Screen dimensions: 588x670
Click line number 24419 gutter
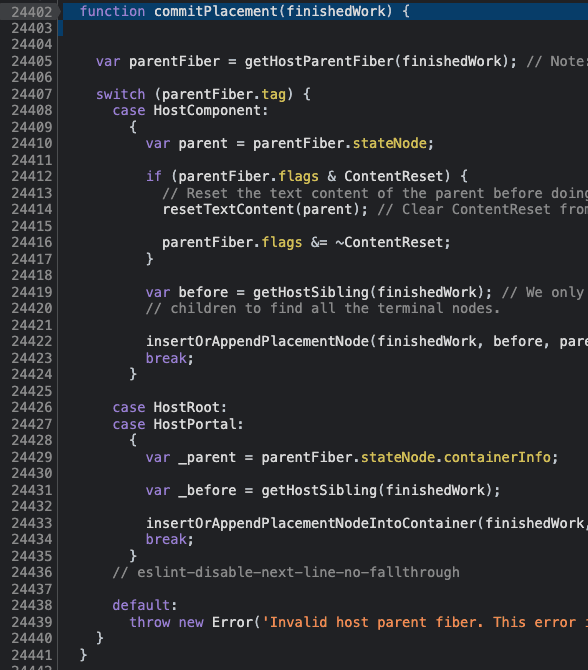click(32, 292)
